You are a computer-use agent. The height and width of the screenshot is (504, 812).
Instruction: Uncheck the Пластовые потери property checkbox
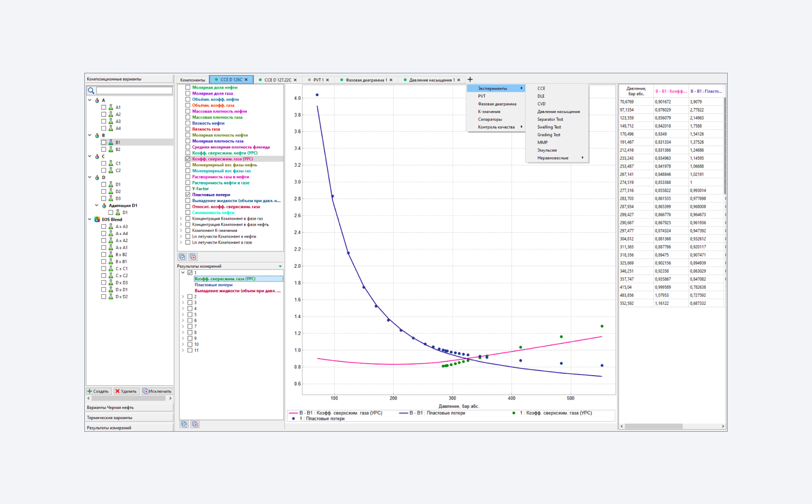pos(188,195)
